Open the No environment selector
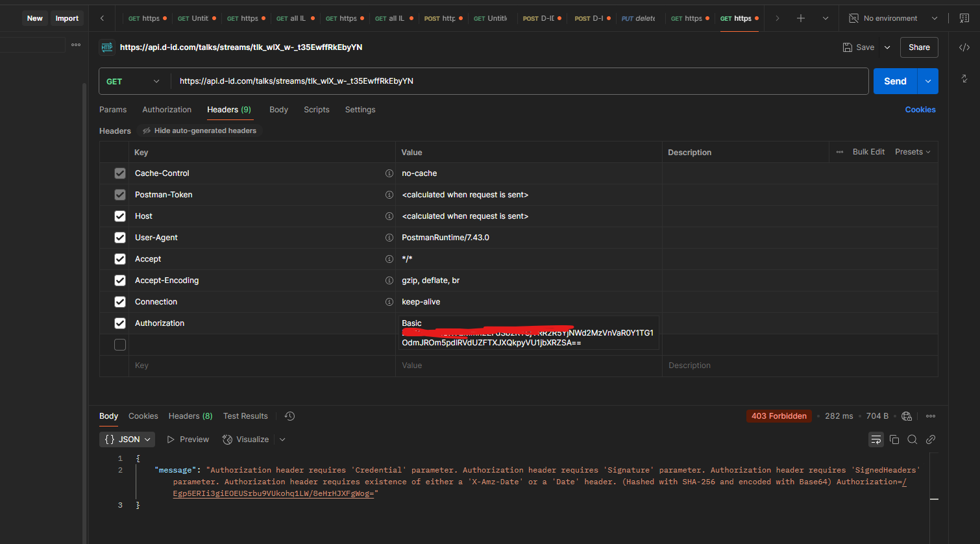The height and width of the screenshot is (544, 980). click(x=893, y=18)
